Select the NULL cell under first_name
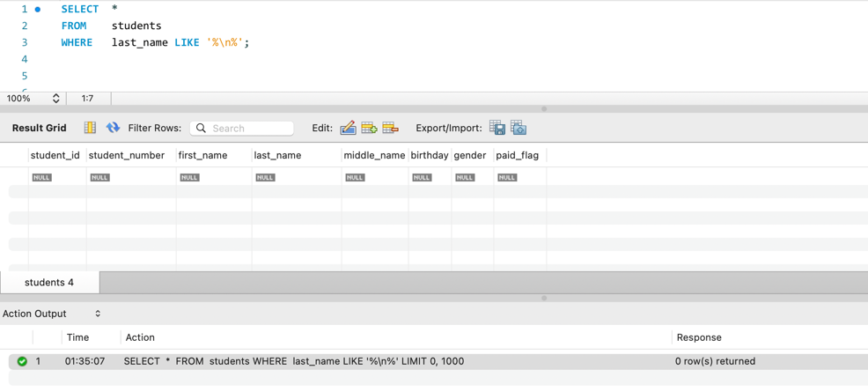Viewport: 868px width, 392px height. (190, 177)
